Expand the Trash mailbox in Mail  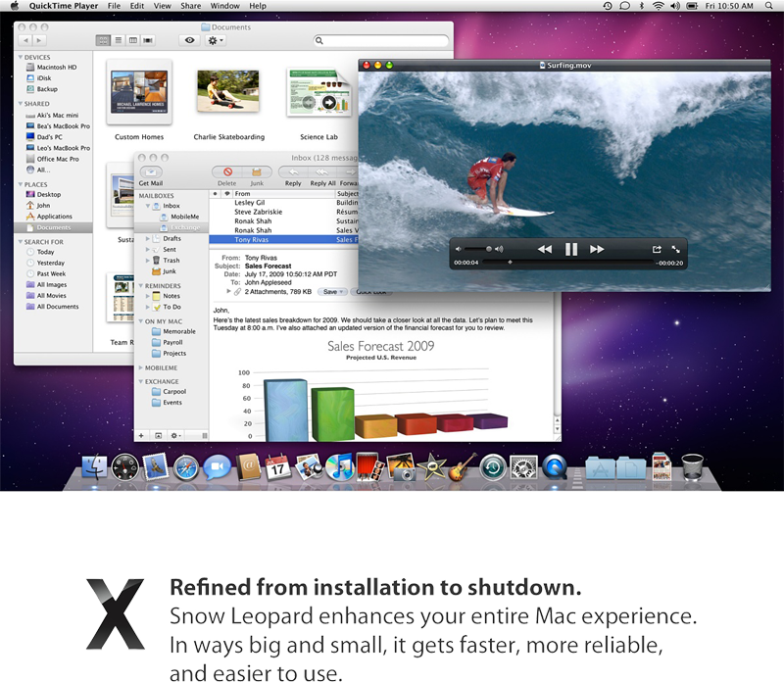tap(148, 260)
